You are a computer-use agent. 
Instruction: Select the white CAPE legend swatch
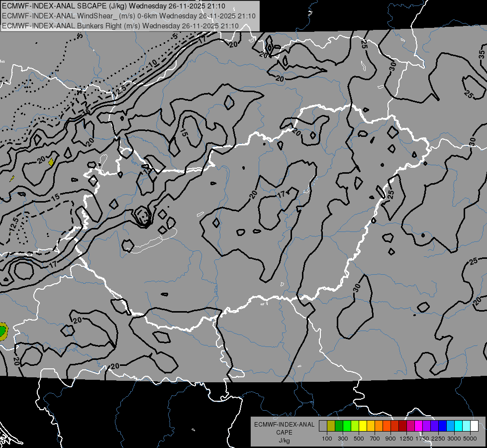coord(474,426)
